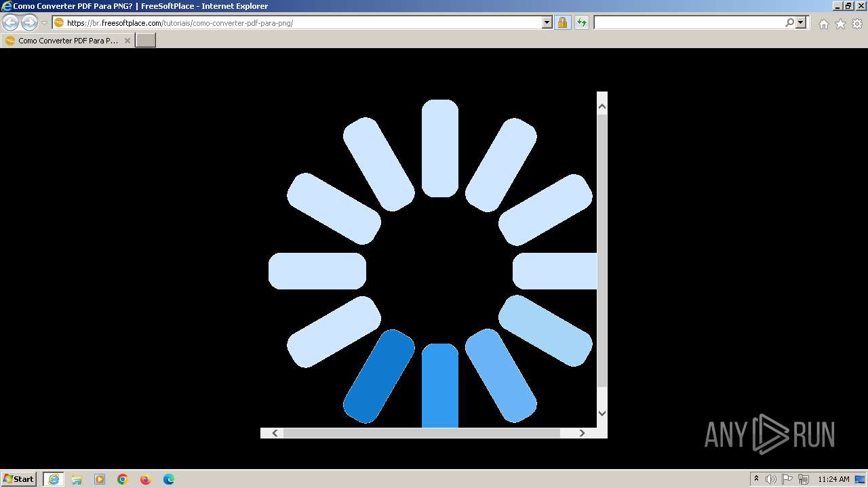Screen dimensions: 868x488
Task: Go forward with the browser Forward arrow
Action: tap(29, 22)
